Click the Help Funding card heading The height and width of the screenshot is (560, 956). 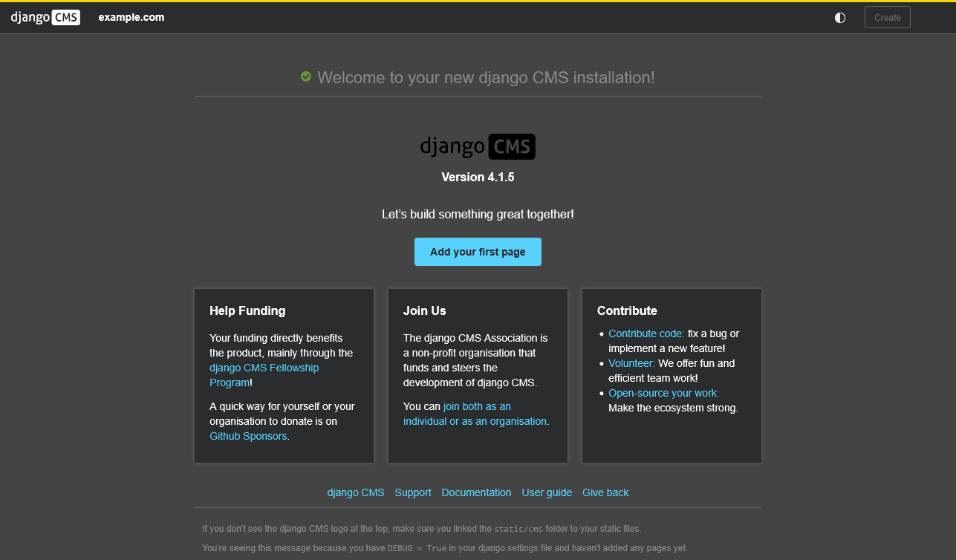point(247,310)
